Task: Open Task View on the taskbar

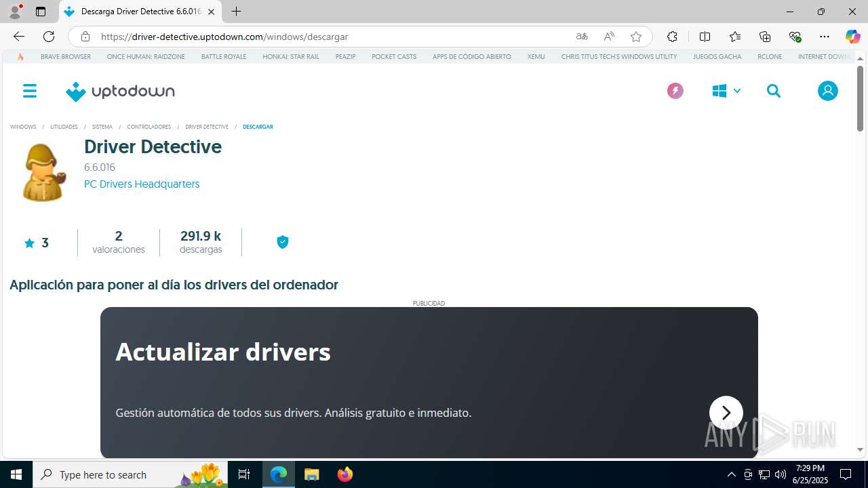Action: tap(244, 474)
